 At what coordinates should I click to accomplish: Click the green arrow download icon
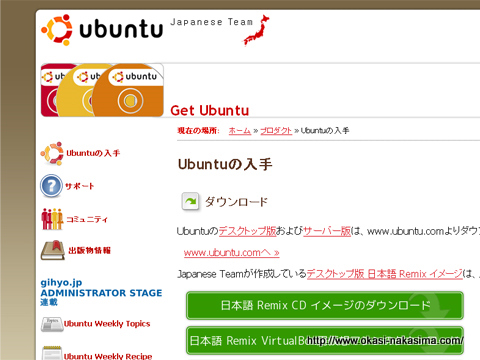click(x=191, y=202)
